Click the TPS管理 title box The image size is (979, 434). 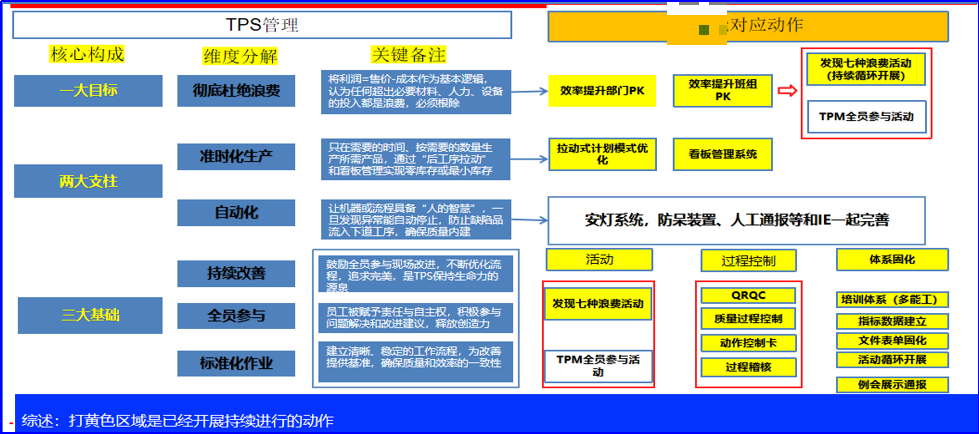point(262,25)
